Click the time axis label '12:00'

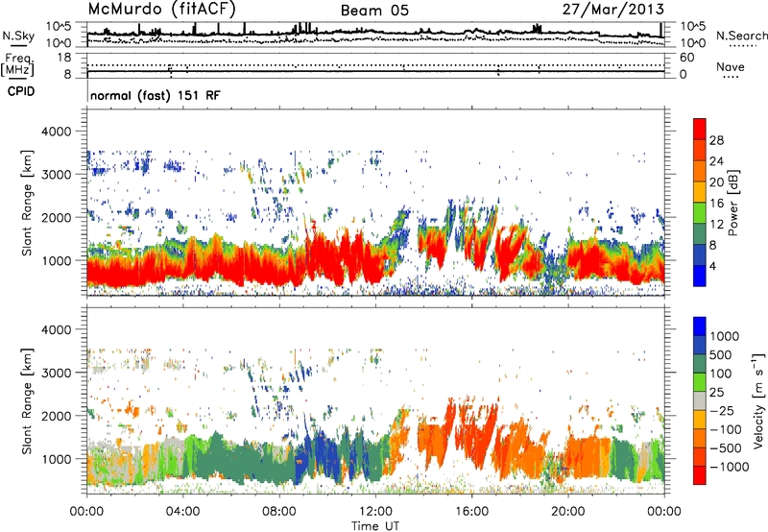(375, 512)
